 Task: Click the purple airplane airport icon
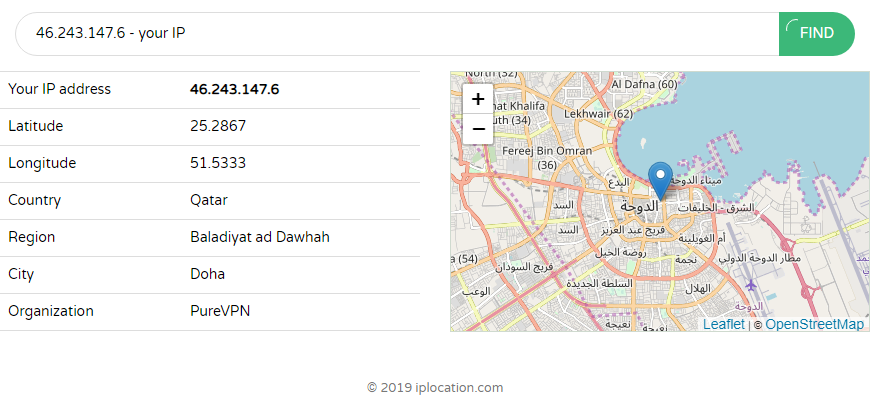click(751, 287)
